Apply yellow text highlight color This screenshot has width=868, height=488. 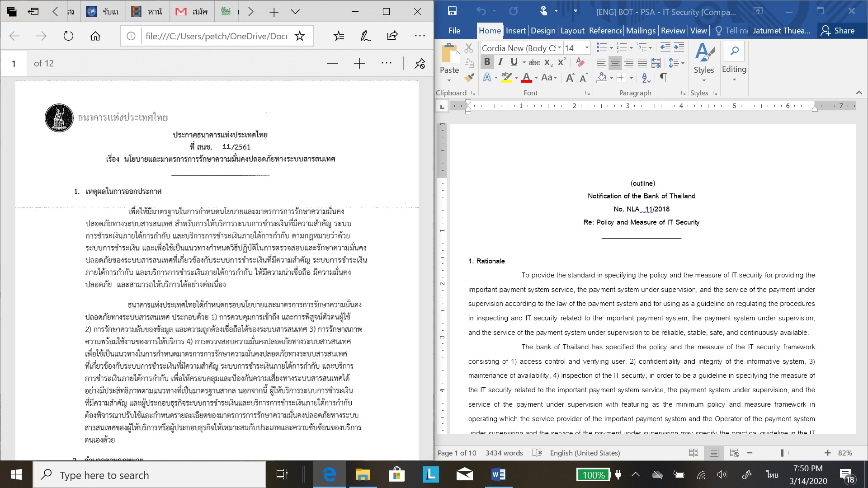click(507, 78)
